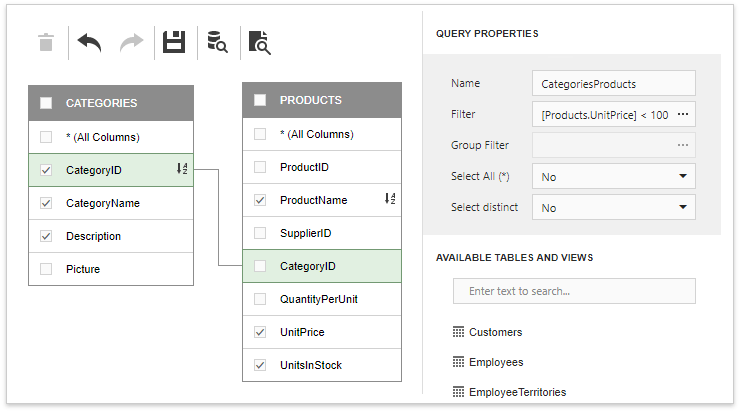Click the Customers table grid icon

point(458,332)
